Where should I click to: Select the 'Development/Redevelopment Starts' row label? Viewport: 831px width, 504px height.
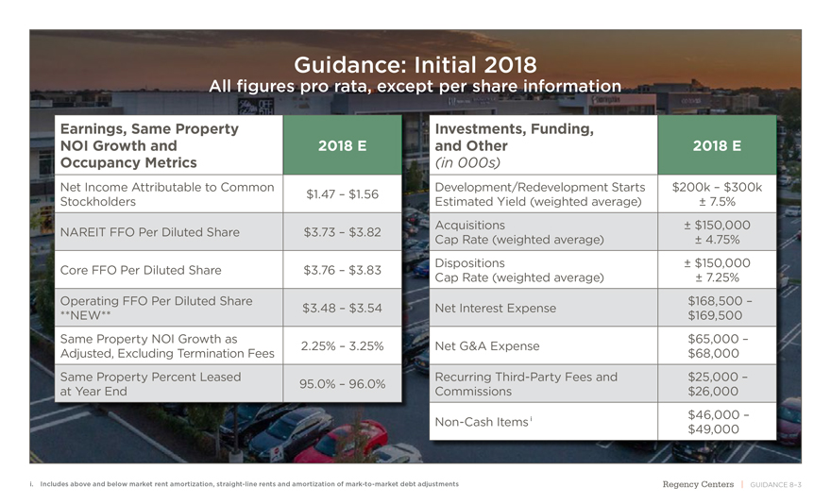(x=539, y=187)
